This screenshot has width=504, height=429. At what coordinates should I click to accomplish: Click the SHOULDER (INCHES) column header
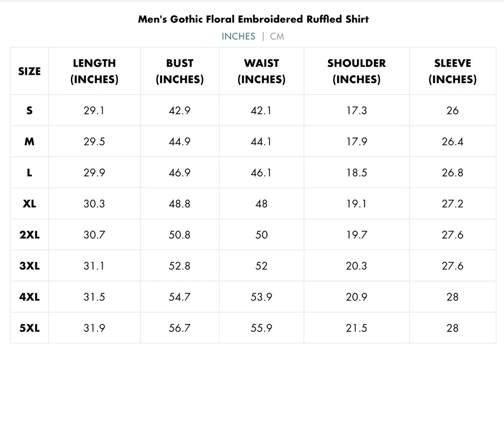pyautogui.click(x=357, y=71)
